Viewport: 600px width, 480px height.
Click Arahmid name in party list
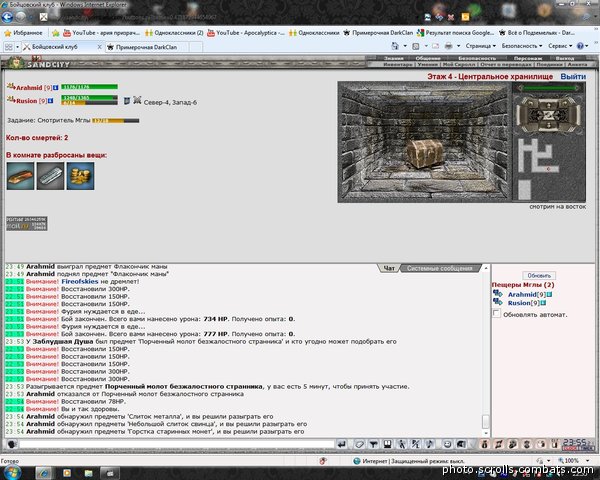click(x=29, y=88)
